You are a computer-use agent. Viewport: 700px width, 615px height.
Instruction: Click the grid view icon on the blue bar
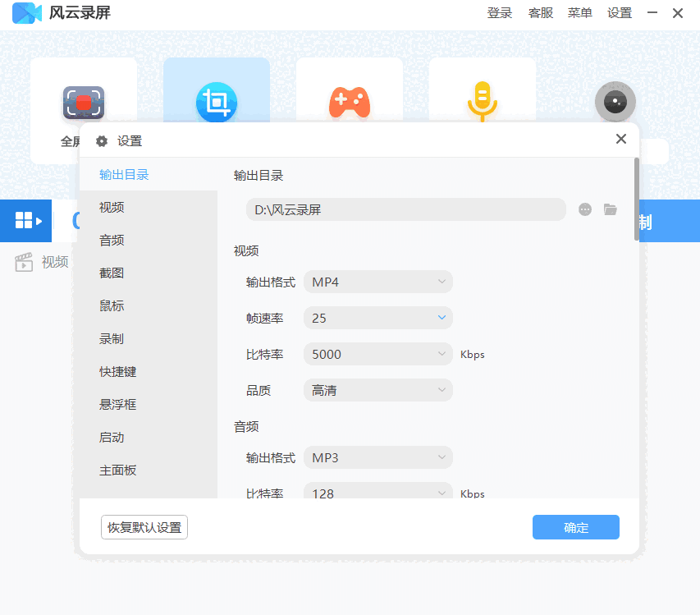click(x=28, y=220)
